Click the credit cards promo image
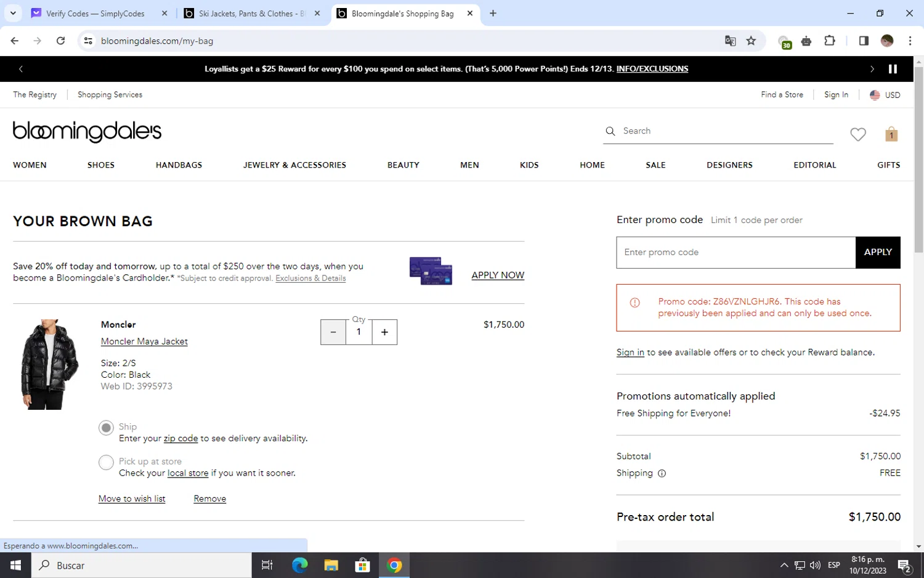The height and width of the screenshot is (578, 924). pyautogui.click(x=431, y=271)
